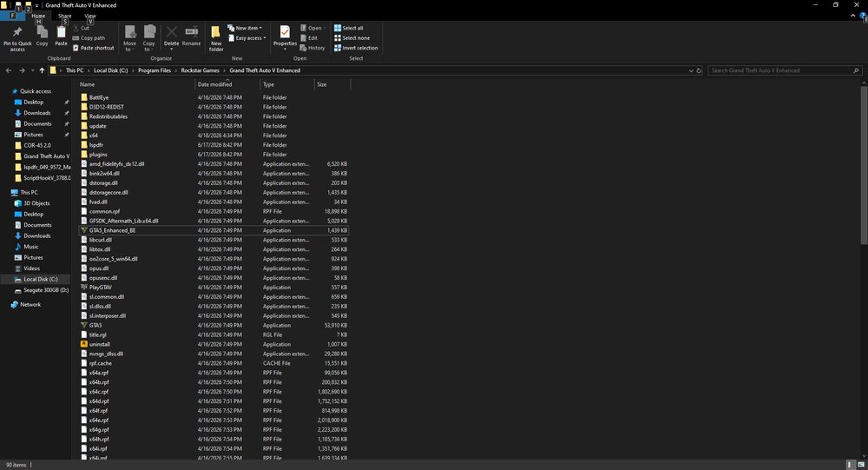Click the Cut command
Screen dimensions: 868x470
(x=81, y=28)
